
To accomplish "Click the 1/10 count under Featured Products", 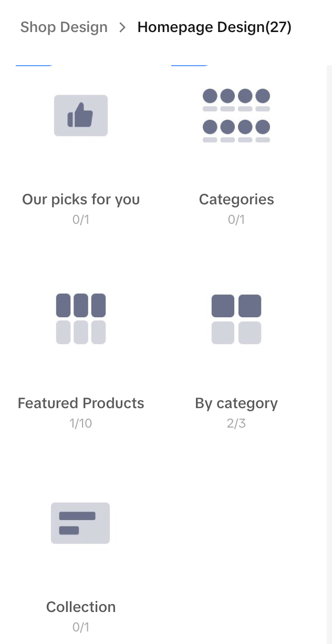I will click(x=81, y=423).
